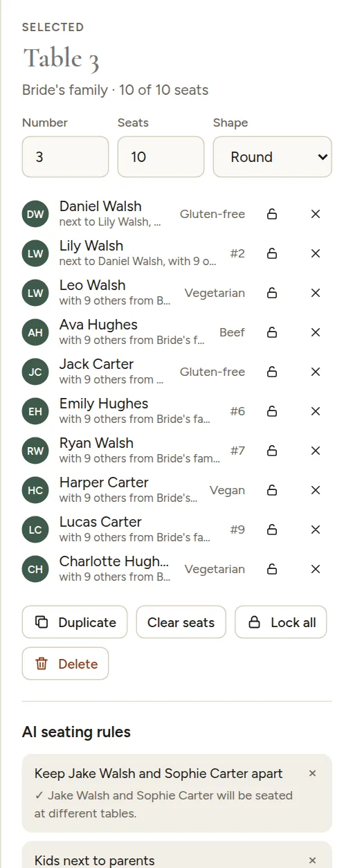The image size is (353, 868).
Task: Click the Clear seats button
Action: [181, 622]
